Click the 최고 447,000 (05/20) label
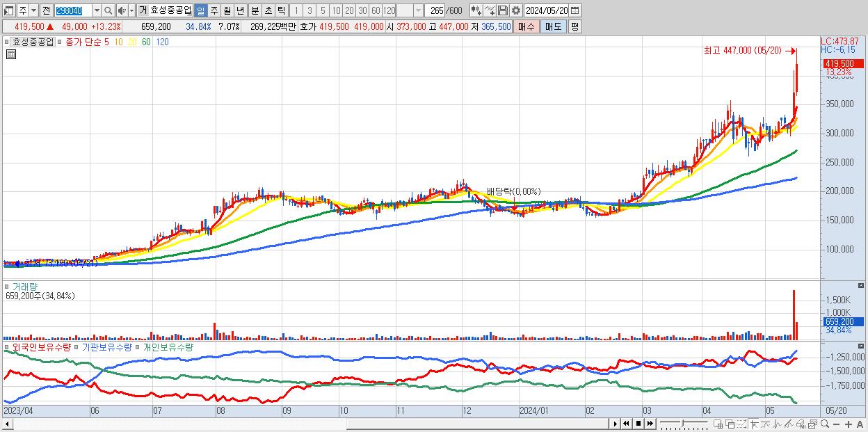 pos(743,51)
